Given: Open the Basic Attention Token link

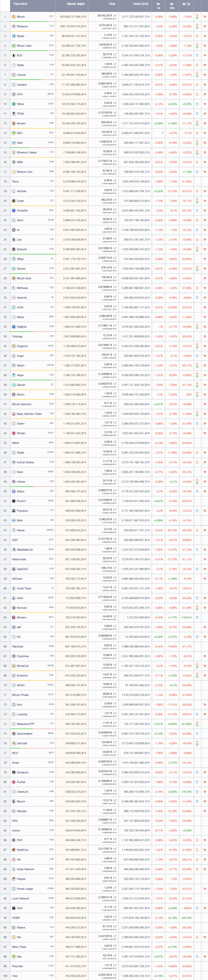Looking at the screenshot, I should pos(29,414).
